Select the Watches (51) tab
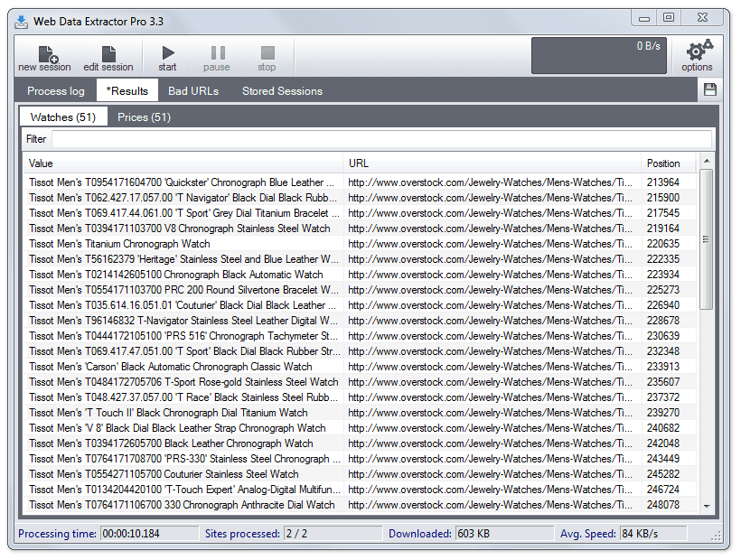Screen dimensions: 741x560 pos(62,117)
